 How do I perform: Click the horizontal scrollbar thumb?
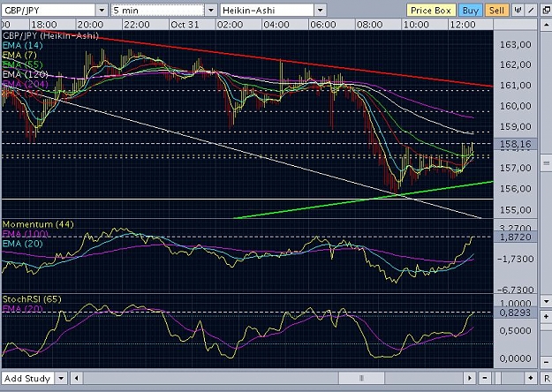[x=361, y=378]
